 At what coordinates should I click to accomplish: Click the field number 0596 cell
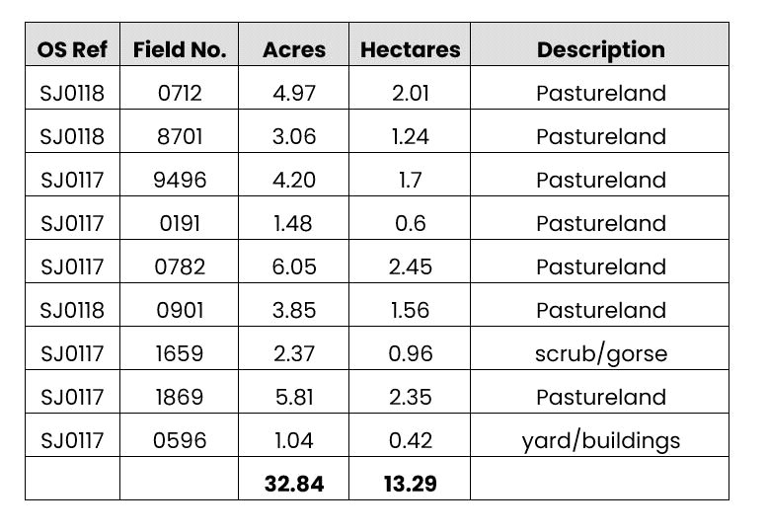179,441
